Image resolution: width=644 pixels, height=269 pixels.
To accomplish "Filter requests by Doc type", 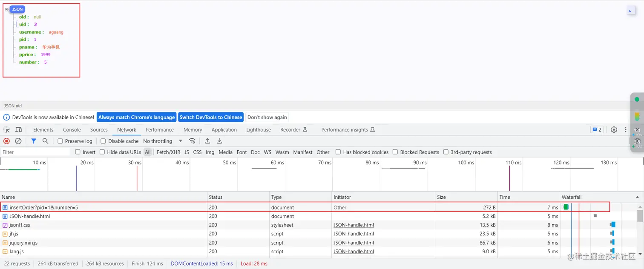I will pos(255,152).
